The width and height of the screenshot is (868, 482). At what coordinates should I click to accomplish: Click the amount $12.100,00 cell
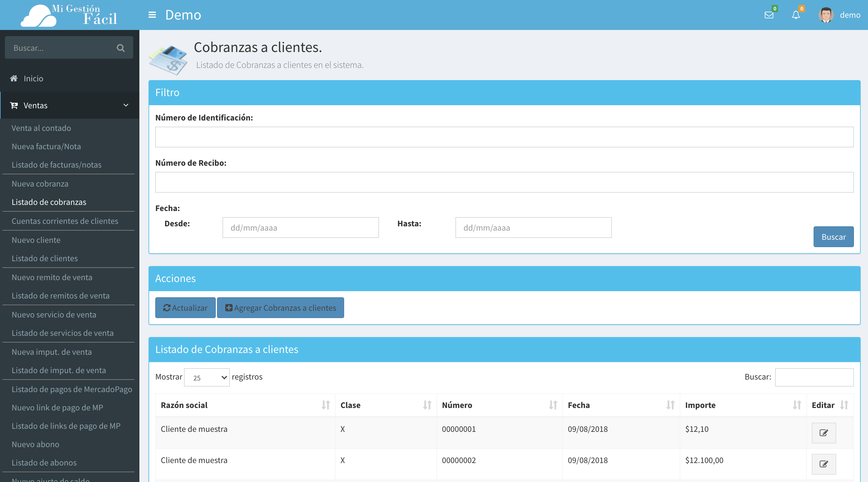(704, 460)
